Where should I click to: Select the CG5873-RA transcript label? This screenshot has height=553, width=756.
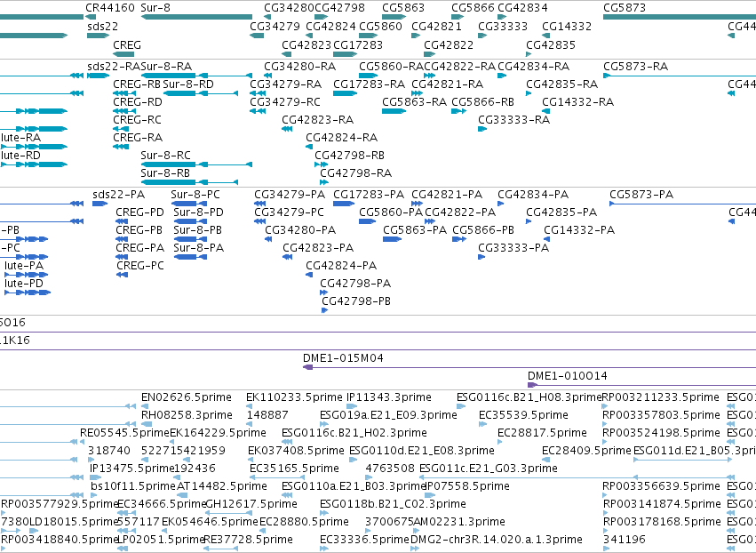[635, 66]
